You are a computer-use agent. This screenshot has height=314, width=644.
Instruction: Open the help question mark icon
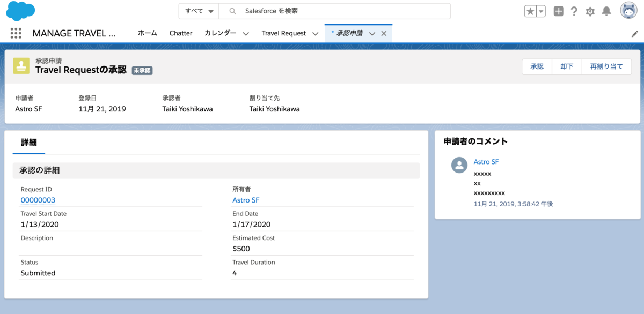pyautogui.click(x=574, y=11)
